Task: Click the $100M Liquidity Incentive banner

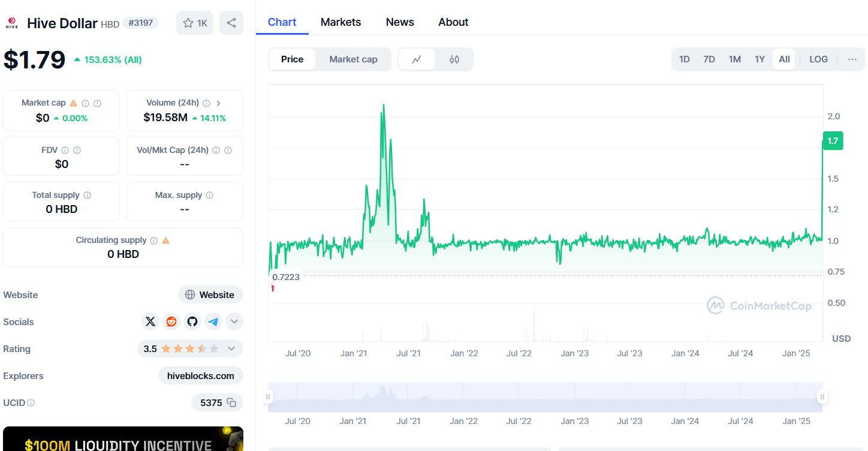Action: pos(123,439)
